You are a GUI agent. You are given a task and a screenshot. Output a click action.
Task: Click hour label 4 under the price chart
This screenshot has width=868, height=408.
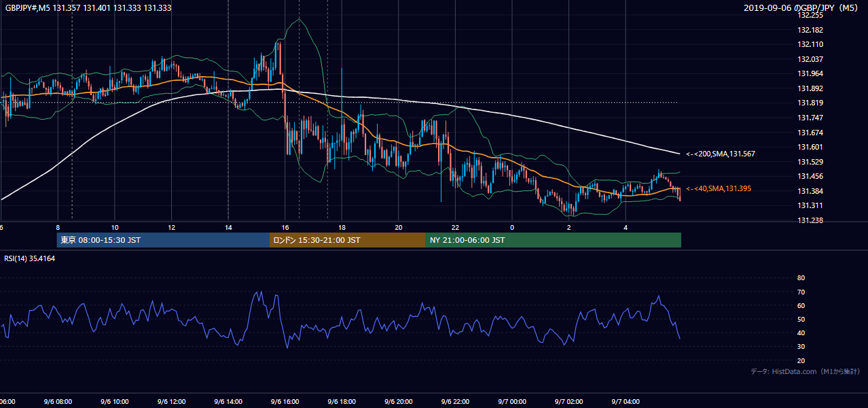pyautogui.click(x=626, y=227)
